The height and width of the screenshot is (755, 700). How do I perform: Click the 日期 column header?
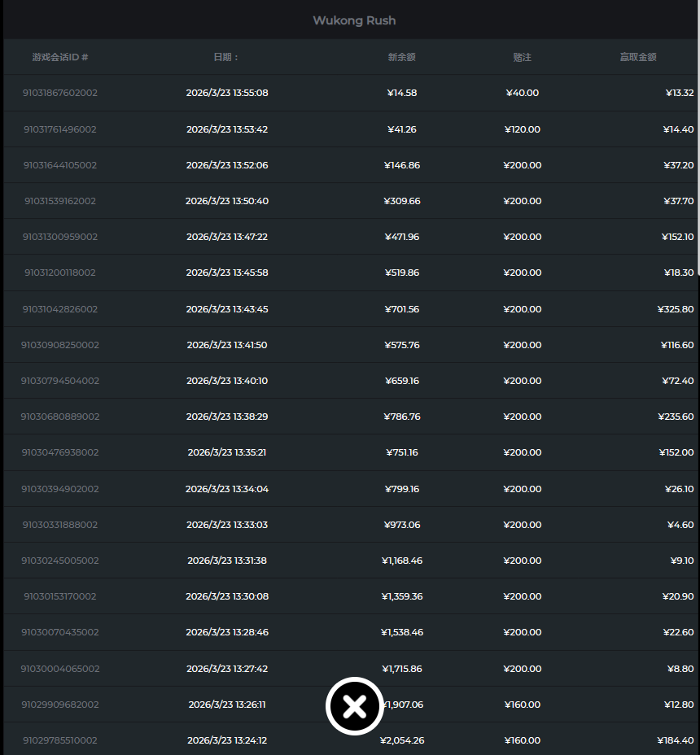[226, 57]
